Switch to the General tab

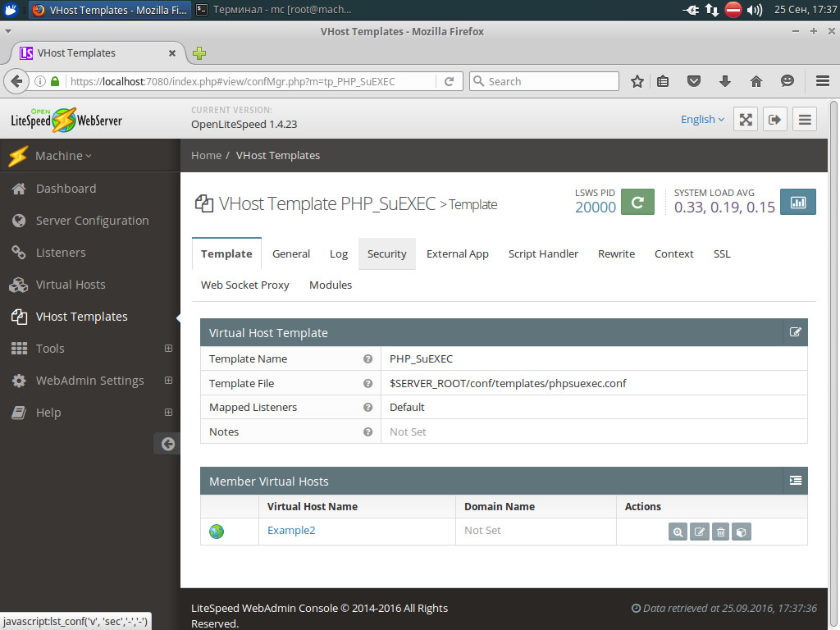click(x=291, y=254)
